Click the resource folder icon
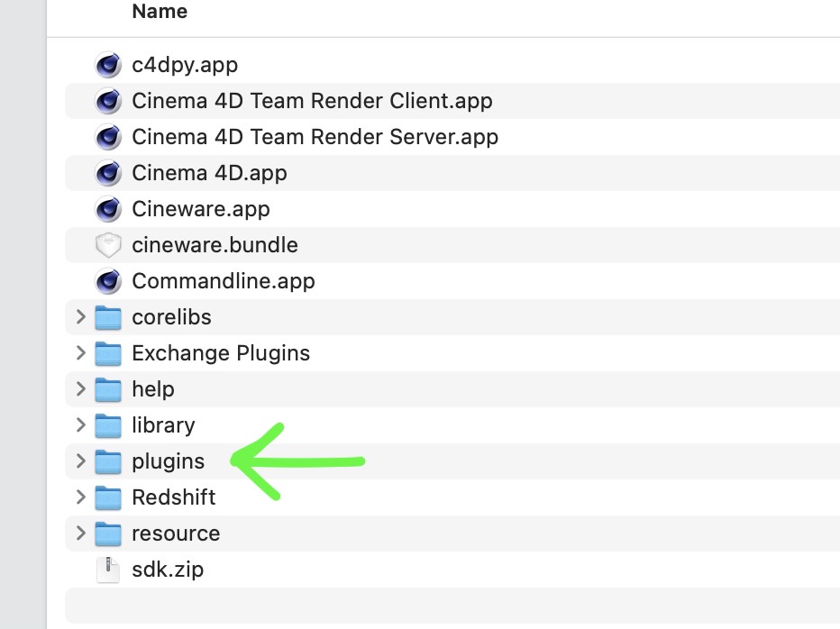 pos(108,533)
